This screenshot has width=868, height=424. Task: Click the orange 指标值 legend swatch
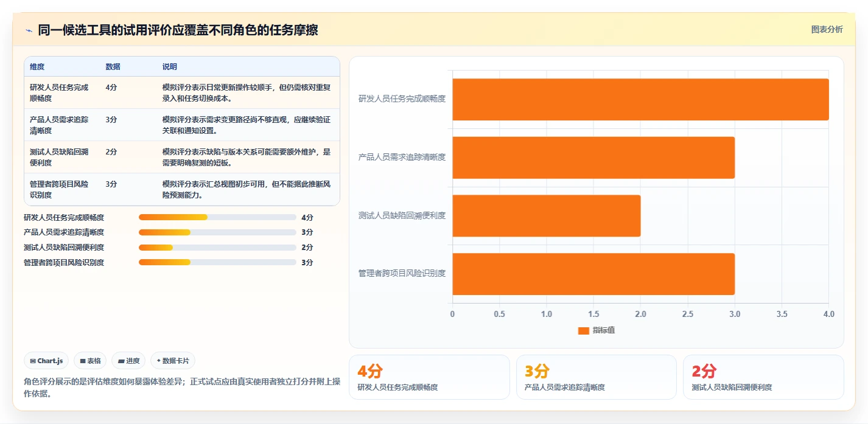point(584,330)
